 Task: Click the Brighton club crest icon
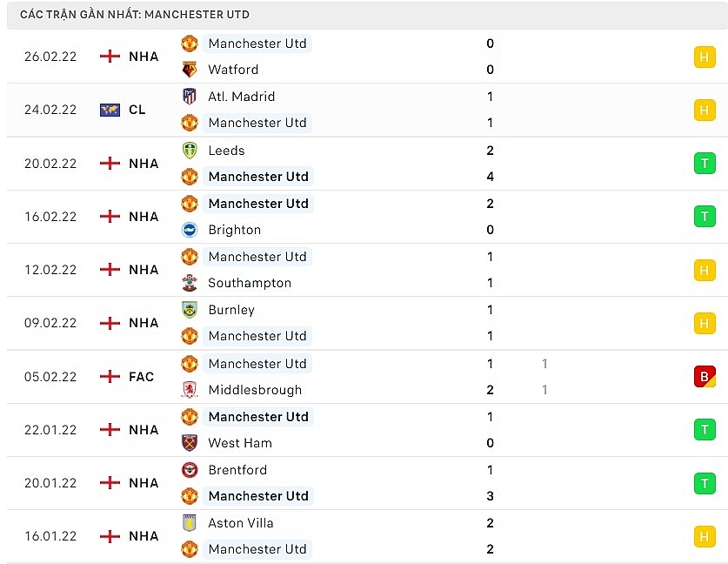[190, 230]
